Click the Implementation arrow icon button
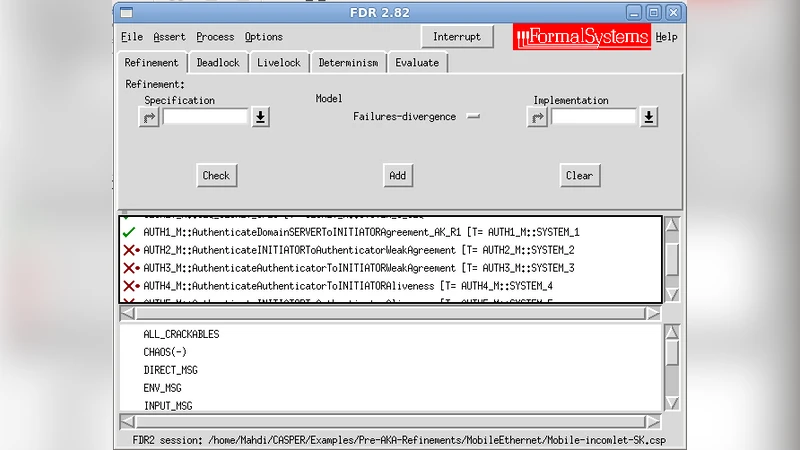Image resolution: width=800 pixels, height=450 pixels. point(537,117)
